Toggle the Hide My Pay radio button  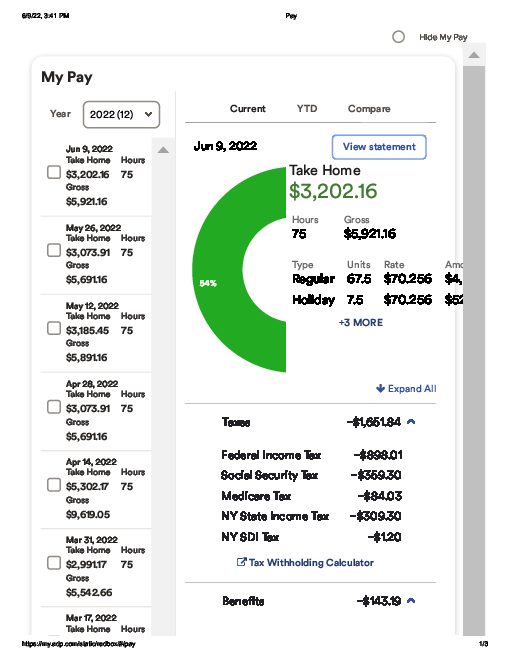(x=398, y=37)
